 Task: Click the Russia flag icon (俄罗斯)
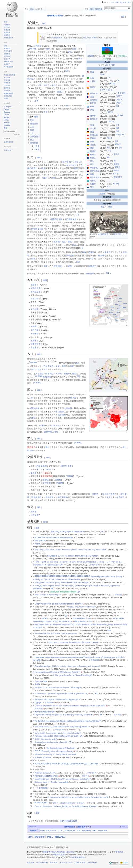[88, 116]
